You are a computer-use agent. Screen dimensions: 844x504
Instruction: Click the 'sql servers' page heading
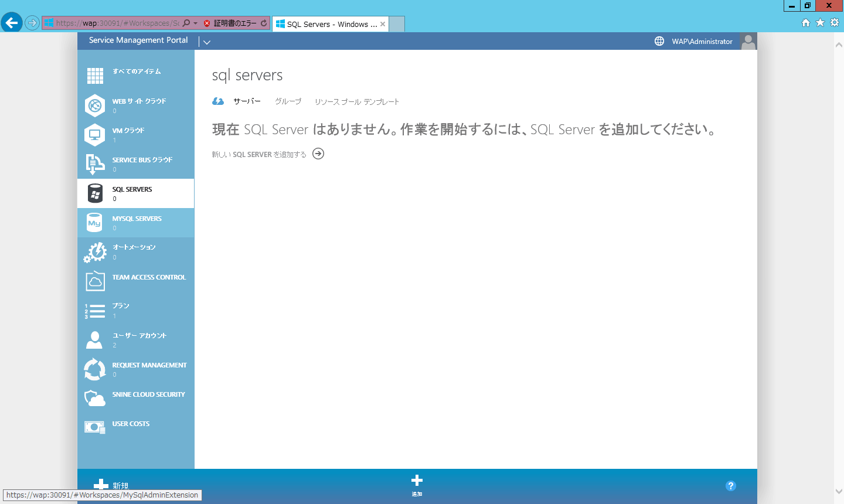point(247,75)
